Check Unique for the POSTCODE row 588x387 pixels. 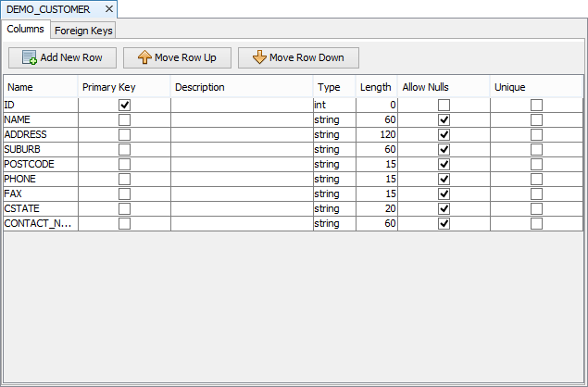pyautogui.click(x=536, y=165)
